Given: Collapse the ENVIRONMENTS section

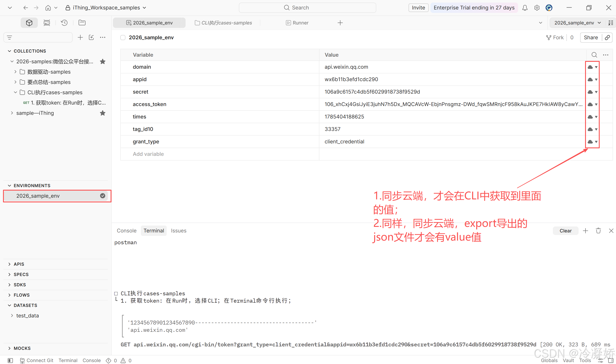Looking at the screenshot, I should [9, 186].
